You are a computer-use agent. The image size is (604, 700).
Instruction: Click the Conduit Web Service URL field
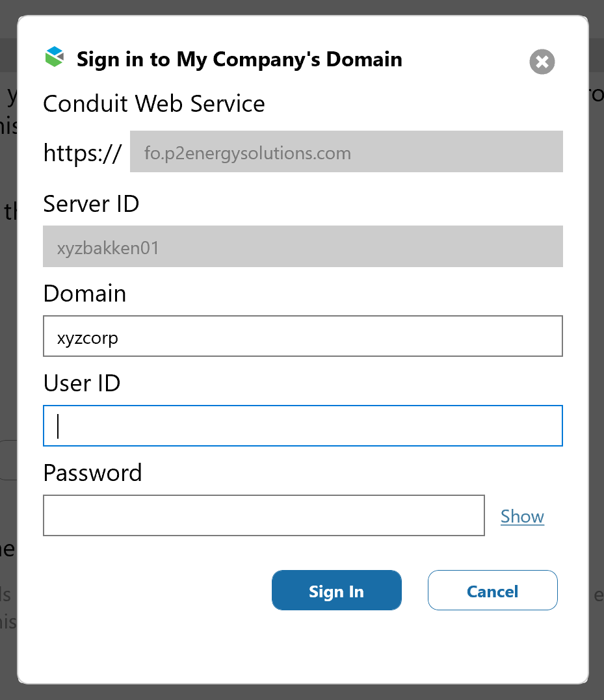(x=346, y=152)
